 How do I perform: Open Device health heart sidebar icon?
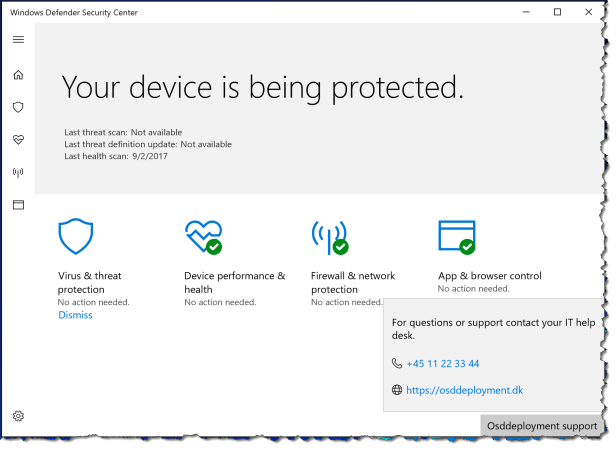[x=18, y=140]
